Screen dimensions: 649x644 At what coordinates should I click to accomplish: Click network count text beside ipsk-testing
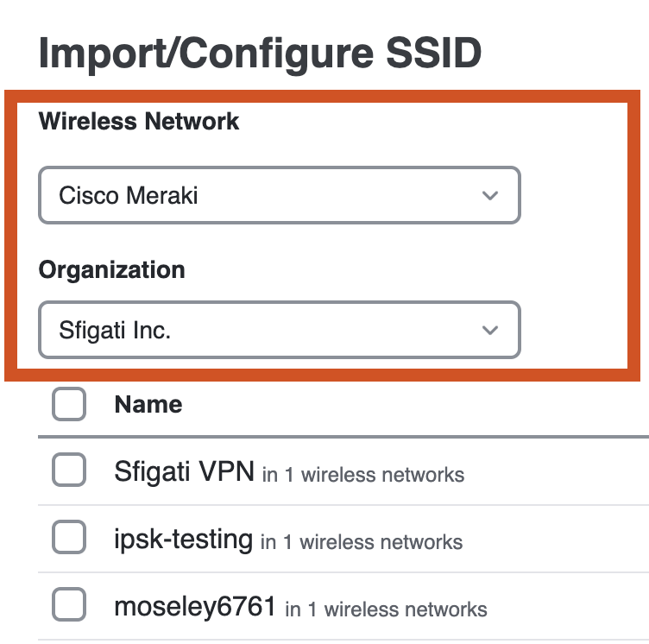click(362, 542)
